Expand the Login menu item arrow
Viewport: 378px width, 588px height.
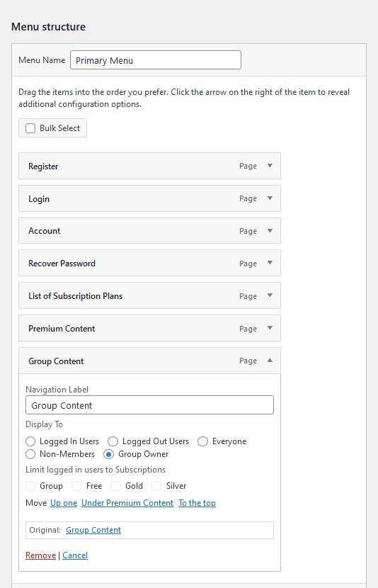coord(270,198)
